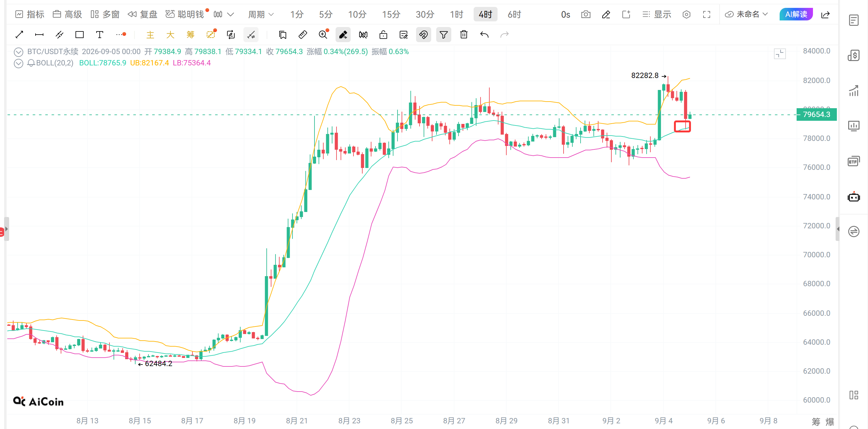Viewport: 868px width, 429px height.
Task: Delete drawings with the trash icon
Action: pyautogui.click(x=464, y=34)
